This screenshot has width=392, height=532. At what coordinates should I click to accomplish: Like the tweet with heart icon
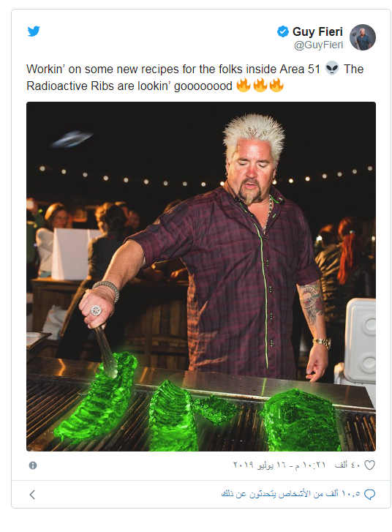[x=369, y=465]
